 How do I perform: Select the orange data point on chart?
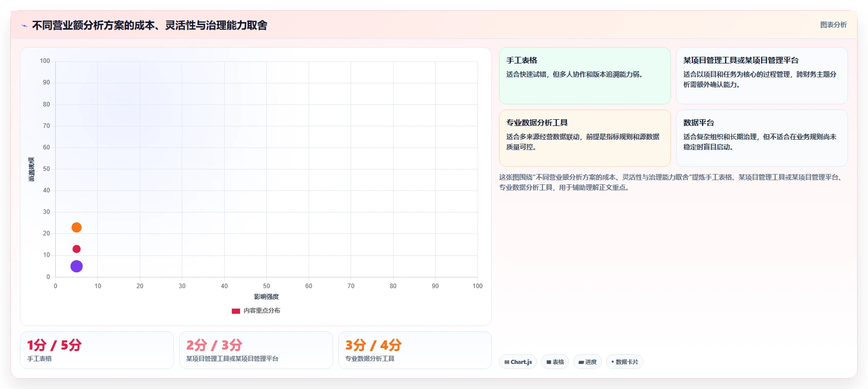[x=76, y=227]
